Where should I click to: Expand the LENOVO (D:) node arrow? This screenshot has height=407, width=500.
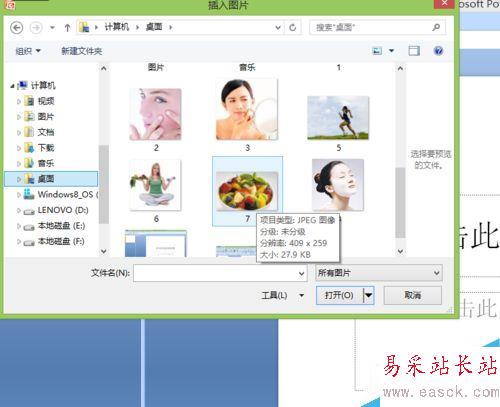coord(19,210)
